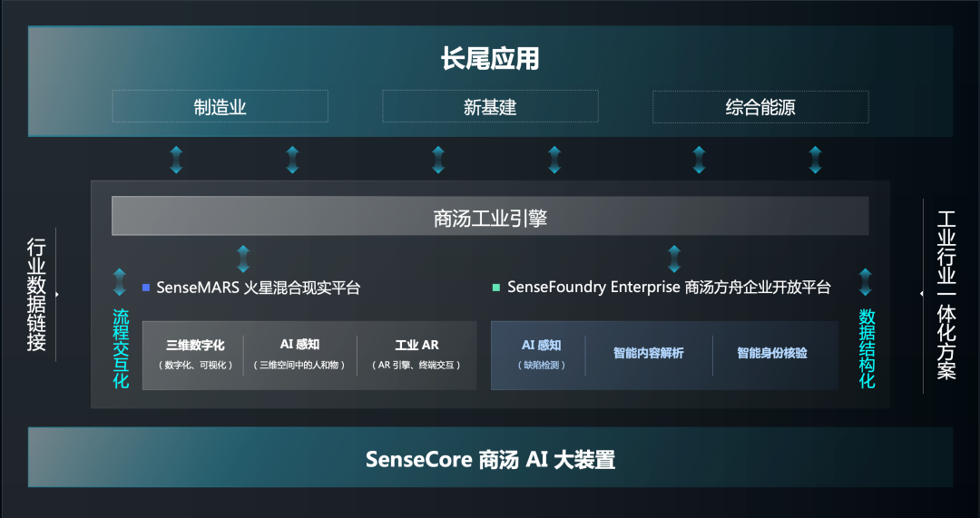
Task: Click the small arrow right of 行业数据链接
Action: pos(57,294)
